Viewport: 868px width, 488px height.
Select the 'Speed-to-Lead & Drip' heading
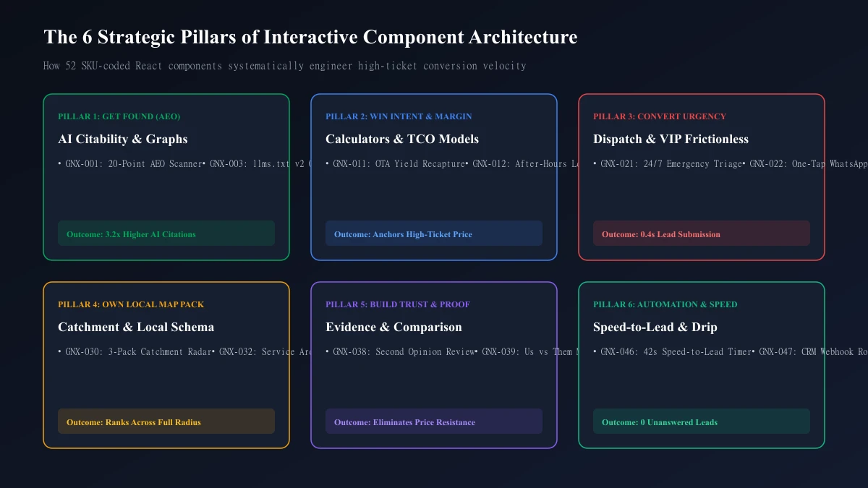[x=655, y=327]
